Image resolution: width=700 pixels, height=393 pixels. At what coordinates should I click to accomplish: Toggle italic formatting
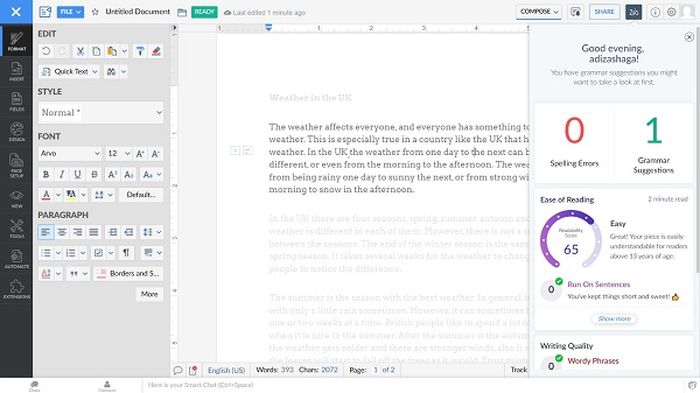click(62, 174)
